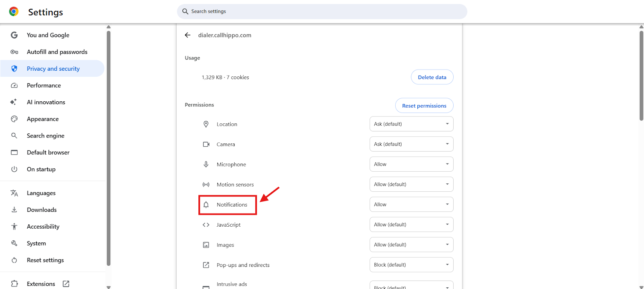Image resolution: width=644 pixels, height=289 pixels.
Task: Open Search engine settings
Action: click(x=52, y=135)
